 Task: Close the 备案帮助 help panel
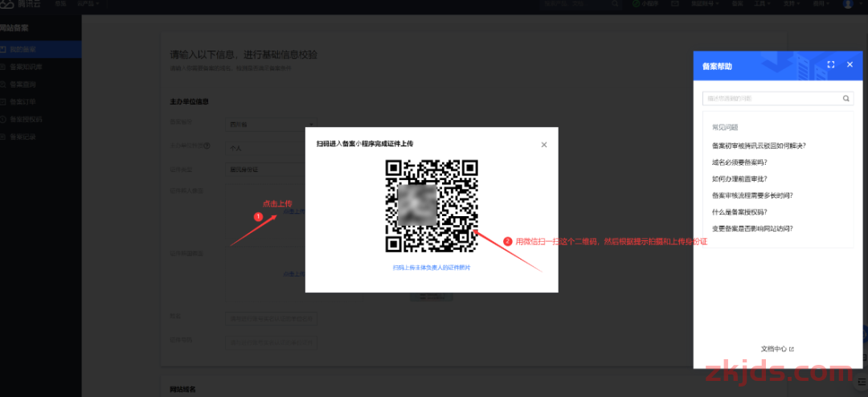(850, 65)
